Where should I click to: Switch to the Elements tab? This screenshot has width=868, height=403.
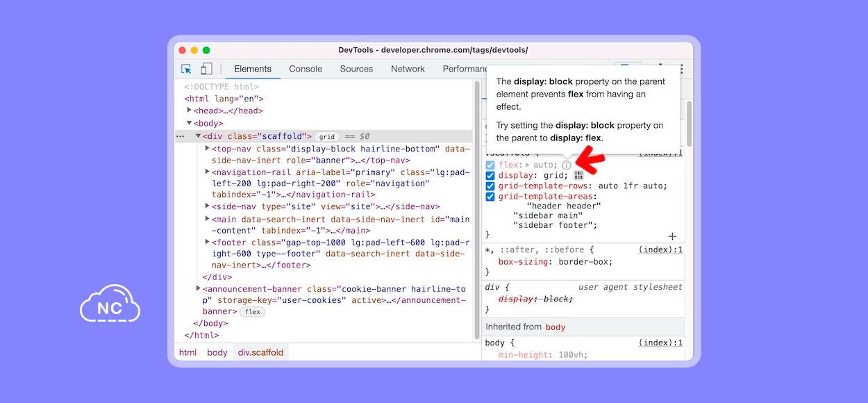253,69
